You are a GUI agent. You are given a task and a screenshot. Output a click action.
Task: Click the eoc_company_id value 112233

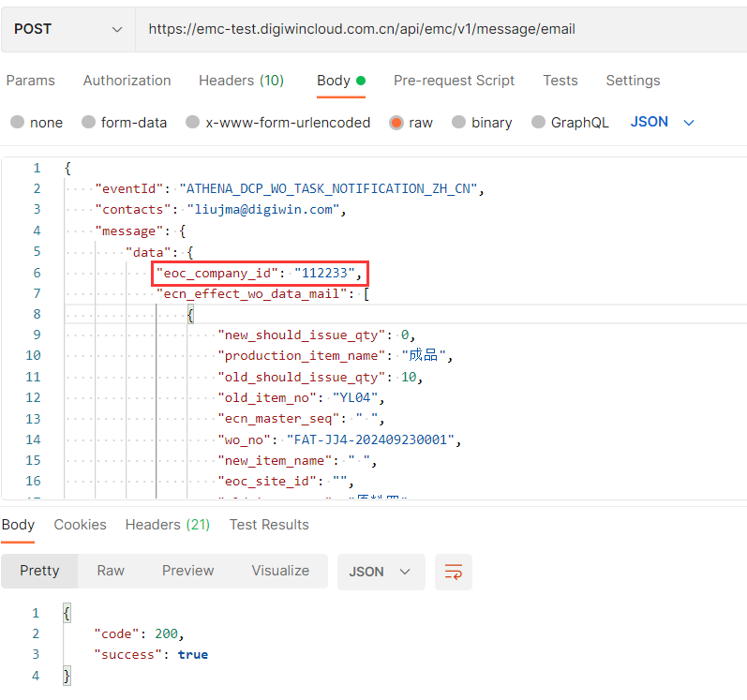[325, 273]
